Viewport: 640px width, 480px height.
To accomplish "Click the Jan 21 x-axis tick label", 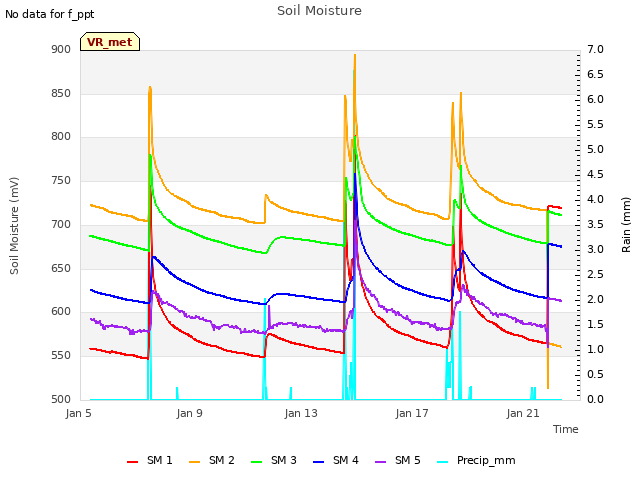I will pos(523,413).
